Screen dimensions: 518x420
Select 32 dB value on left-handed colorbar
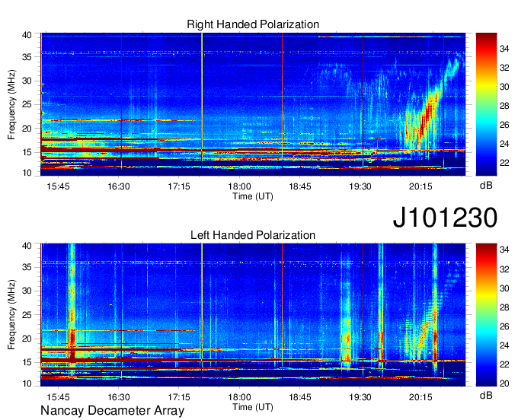point(504,269)
